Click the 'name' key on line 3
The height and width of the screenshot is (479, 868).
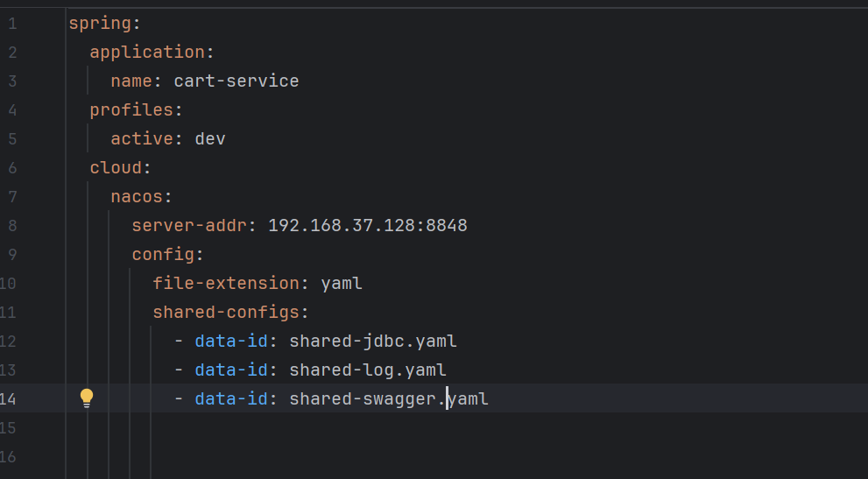[x=131, y=81]
